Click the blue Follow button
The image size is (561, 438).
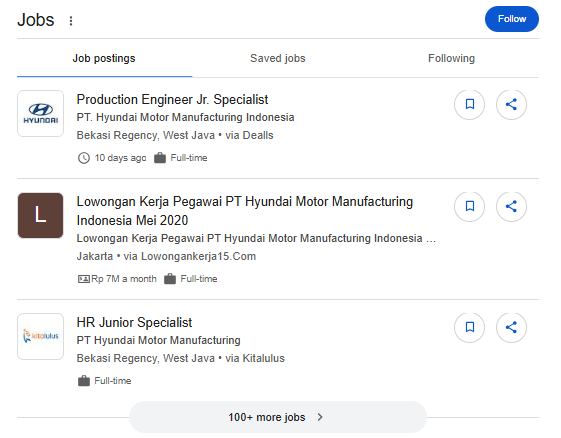[x=512, y=19]
